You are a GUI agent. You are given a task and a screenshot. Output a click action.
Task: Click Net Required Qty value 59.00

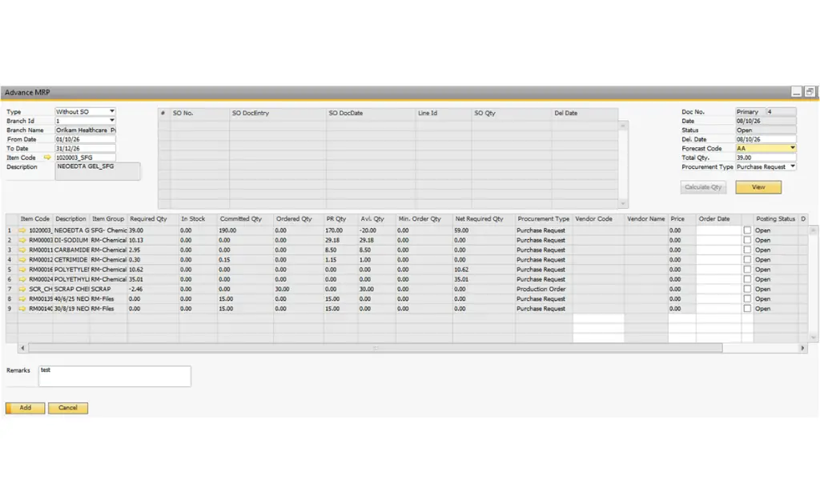(x=461, y=230)
